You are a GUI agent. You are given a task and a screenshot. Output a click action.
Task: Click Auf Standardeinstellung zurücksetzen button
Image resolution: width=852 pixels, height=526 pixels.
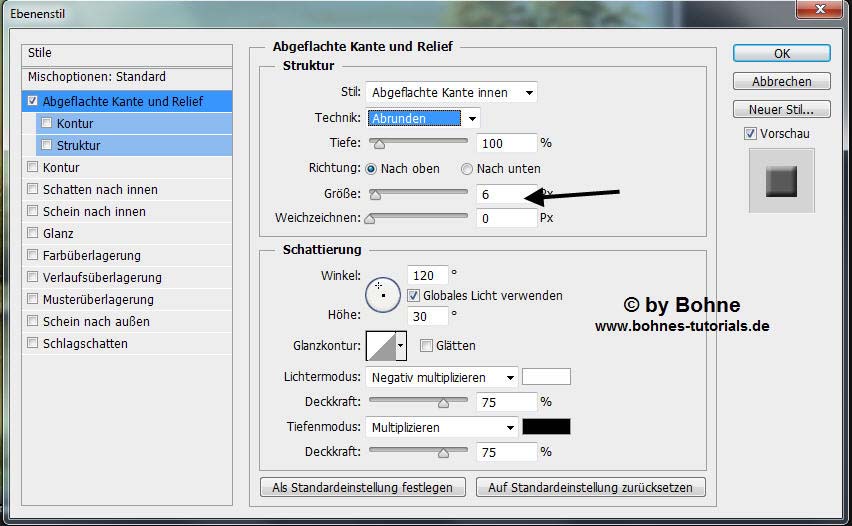click(x=590, y=488)
